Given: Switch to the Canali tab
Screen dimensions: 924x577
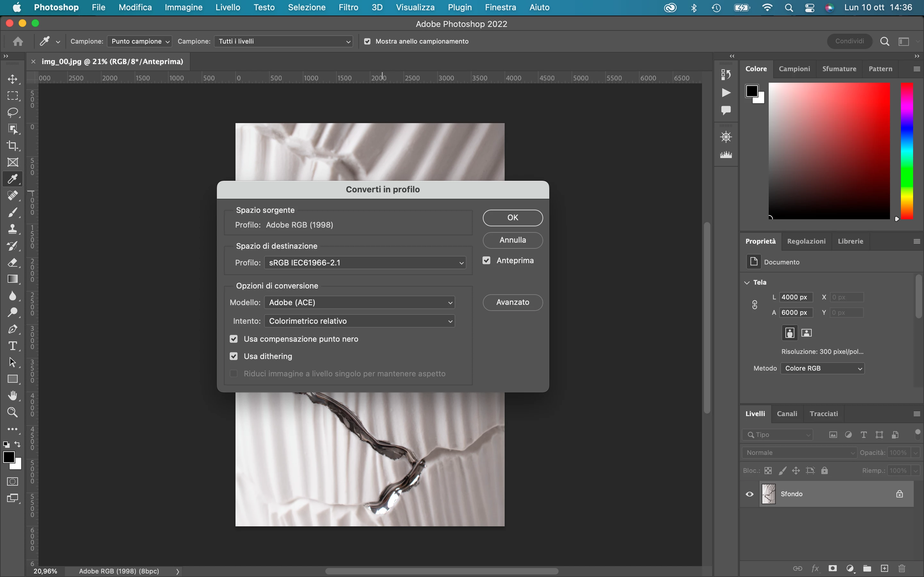Looking at the screenshot, I should coord(787,414).
